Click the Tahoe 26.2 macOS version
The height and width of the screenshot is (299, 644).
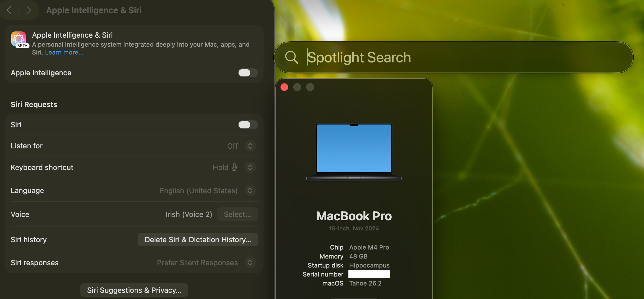point(366,283)
